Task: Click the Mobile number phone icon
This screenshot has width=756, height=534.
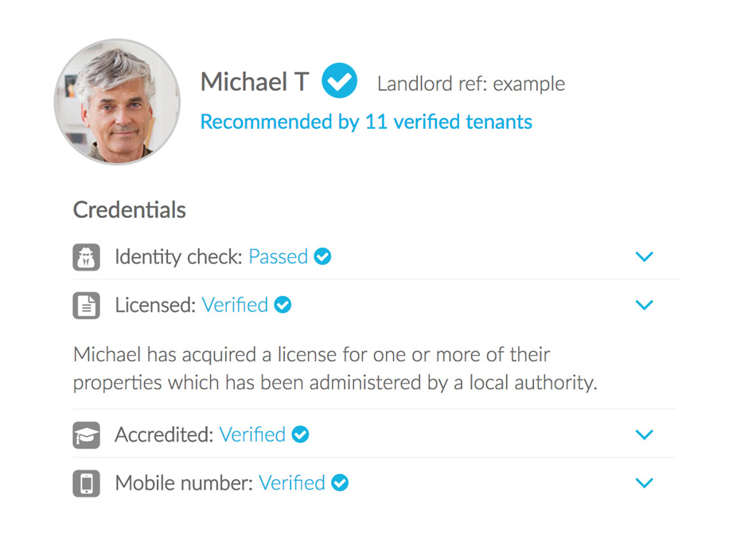Action: pos(87,483)
